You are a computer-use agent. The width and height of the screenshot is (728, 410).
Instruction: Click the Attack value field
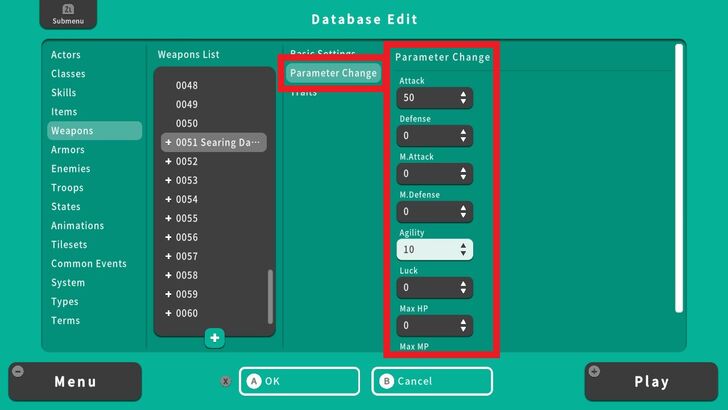[435, 98]
